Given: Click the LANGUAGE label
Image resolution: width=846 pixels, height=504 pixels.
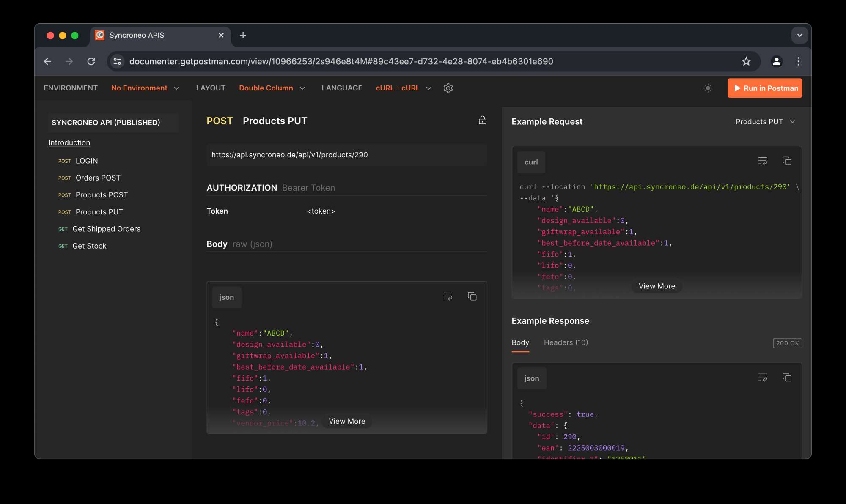Looking at the screenshot, I should point(342,88).
